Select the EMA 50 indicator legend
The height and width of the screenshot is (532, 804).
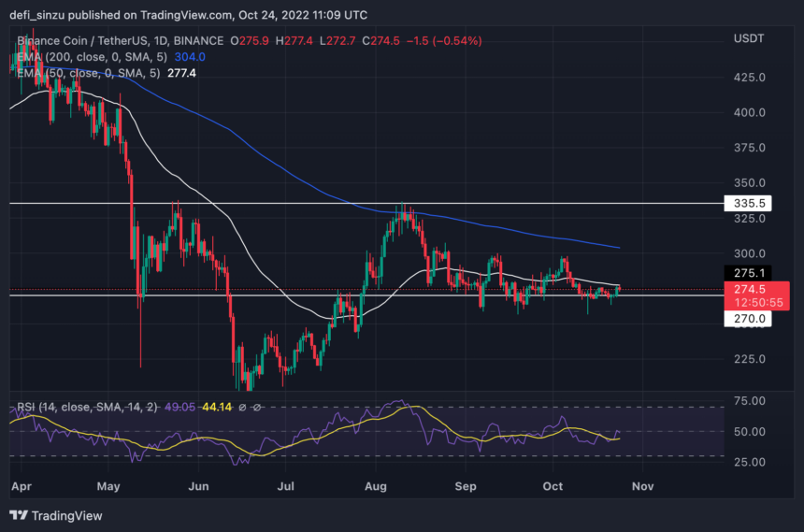(x=88, y=73)
